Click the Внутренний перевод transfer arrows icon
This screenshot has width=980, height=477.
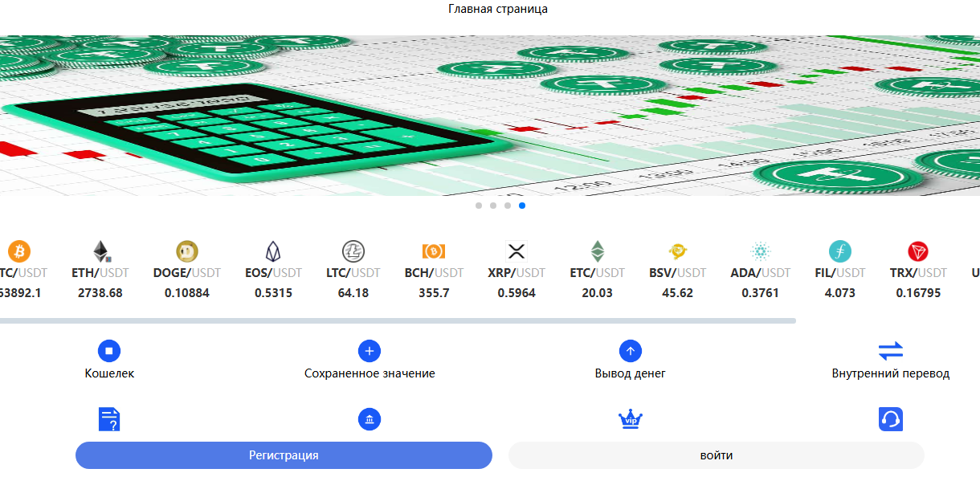point(891,351)
